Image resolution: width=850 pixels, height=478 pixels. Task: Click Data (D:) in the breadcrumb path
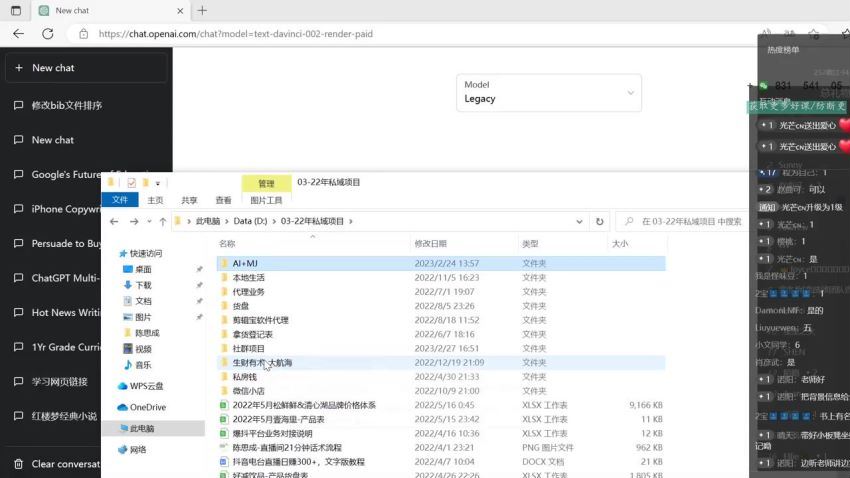[x=250, y=221]
